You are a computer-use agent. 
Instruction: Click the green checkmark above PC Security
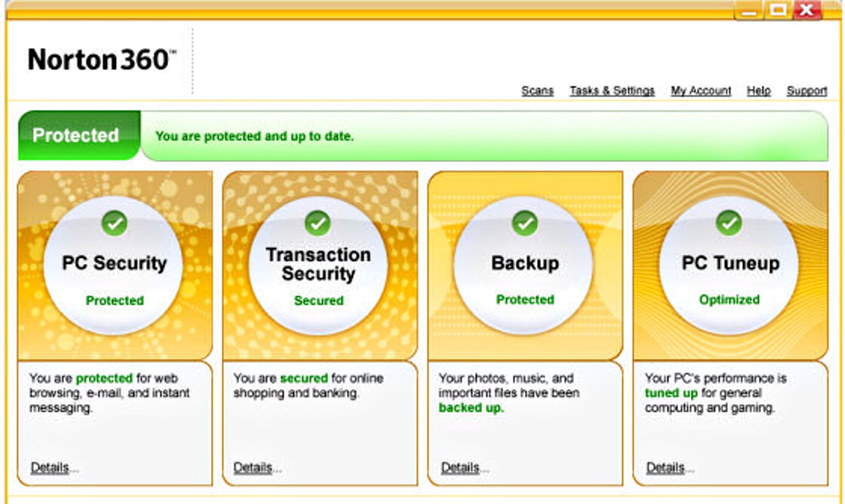point(114,223)
